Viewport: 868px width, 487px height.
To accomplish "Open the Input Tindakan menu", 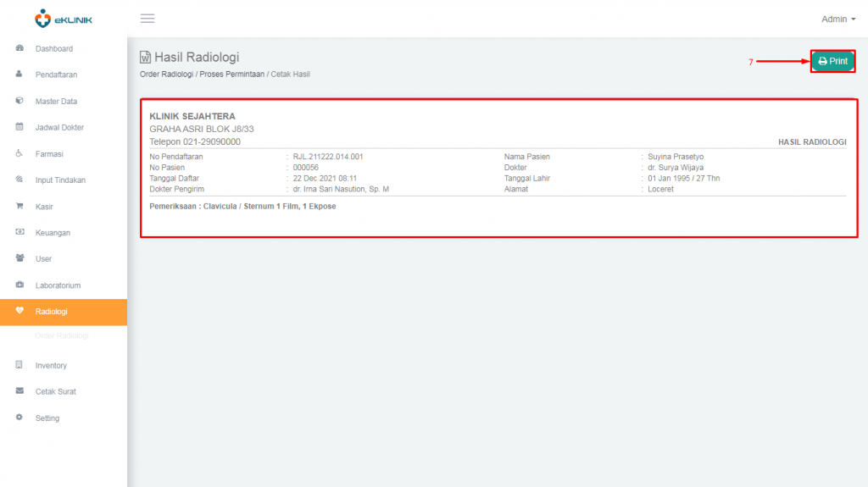I will 60,180.
